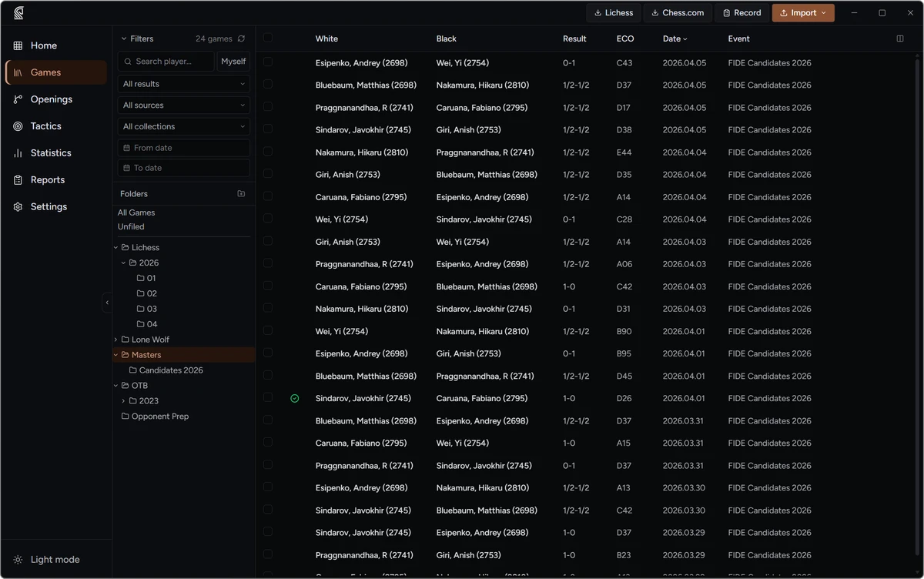This screenshot has height=579, width=924.
Task: Select checkbox for Wei, Yi vs Sindarov game
Action: coord(268,219)
